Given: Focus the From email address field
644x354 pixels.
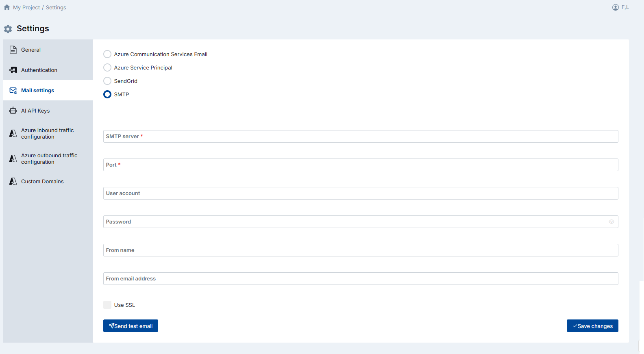Looking at the screenshot, I should (x=361, y=278).
